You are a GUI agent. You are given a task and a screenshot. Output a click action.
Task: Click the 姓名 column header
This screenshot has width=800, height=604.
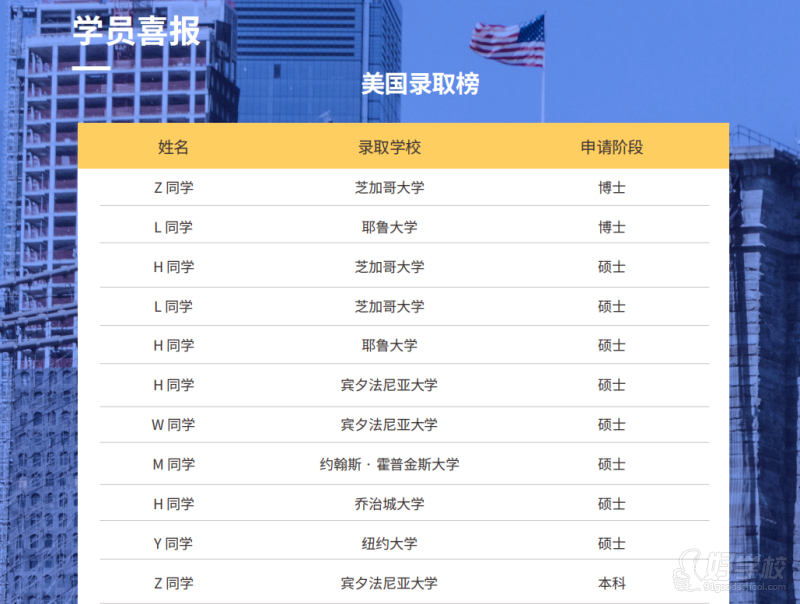(173, 147)
